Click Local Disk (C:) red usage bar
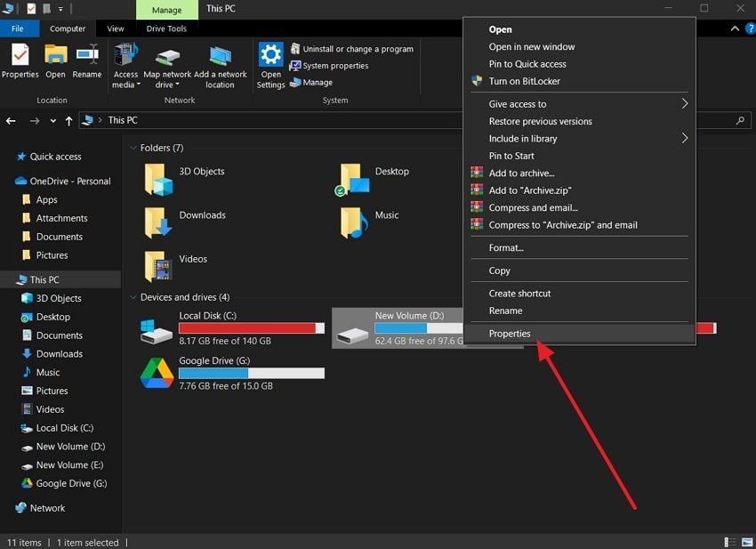 (x=251, y=328)
